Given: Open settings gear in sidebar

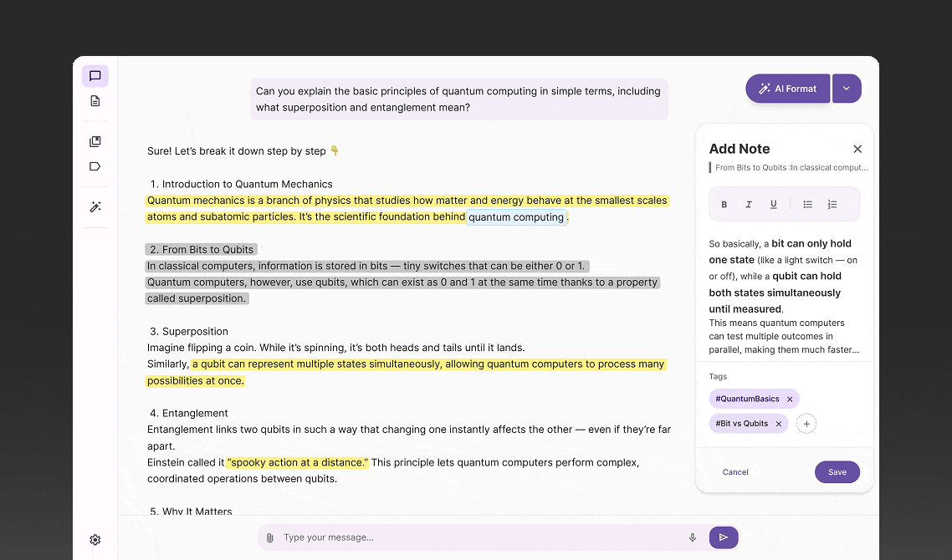Looking at the screenshot, I should pyautogui.click(x=95, y=539).
